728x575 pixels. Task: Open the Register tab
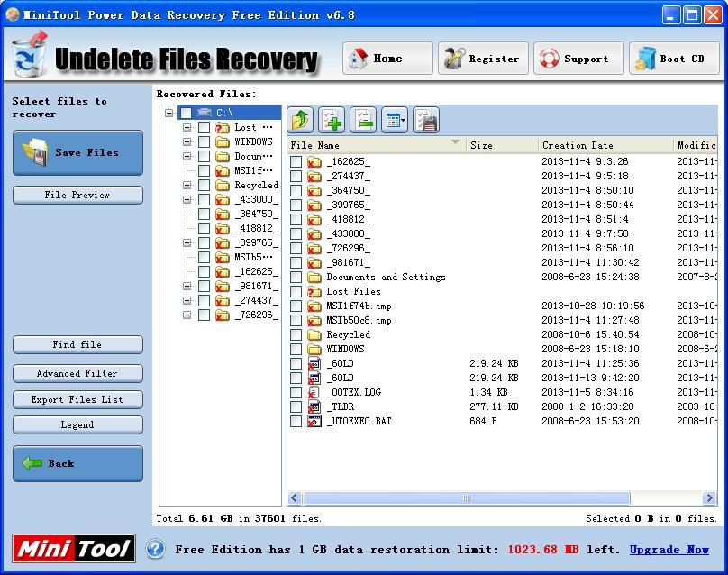tap(483, 58)
